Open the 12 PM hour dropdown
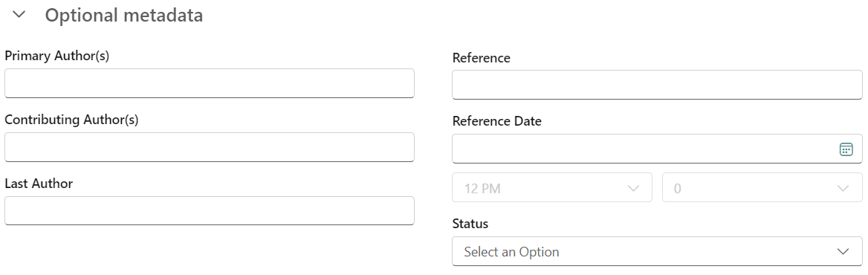This screenshot has width=868, height=275. (552, 188)
